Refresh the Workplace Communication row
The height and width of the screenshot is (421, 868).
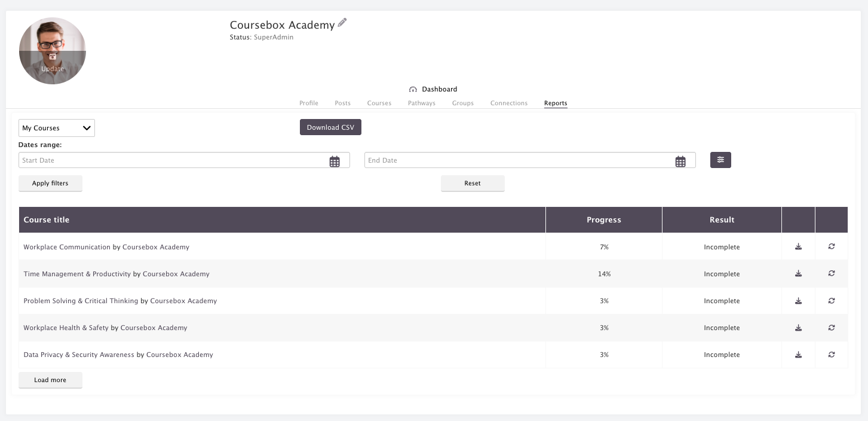click(x=832, y=246)
